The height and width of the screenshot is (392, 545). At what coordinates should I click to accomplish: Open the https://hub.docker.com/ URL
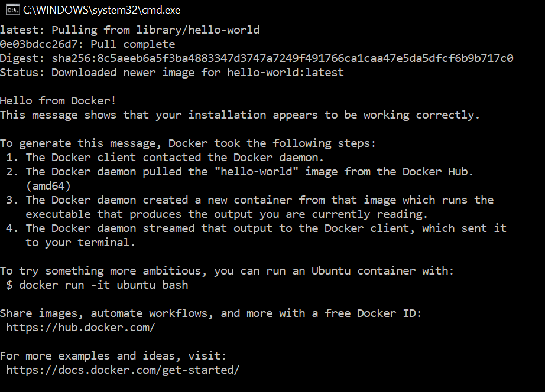[x=81, y=328]
